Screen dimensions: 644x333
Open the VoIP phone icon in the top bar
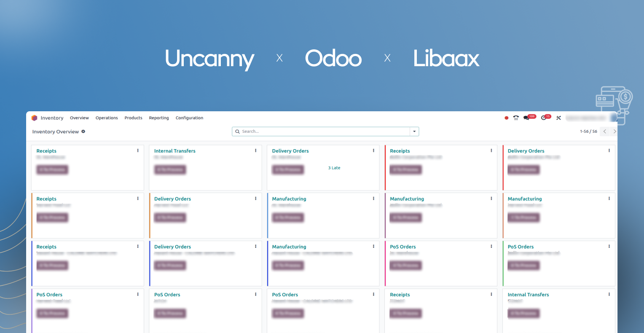(515, 118)
